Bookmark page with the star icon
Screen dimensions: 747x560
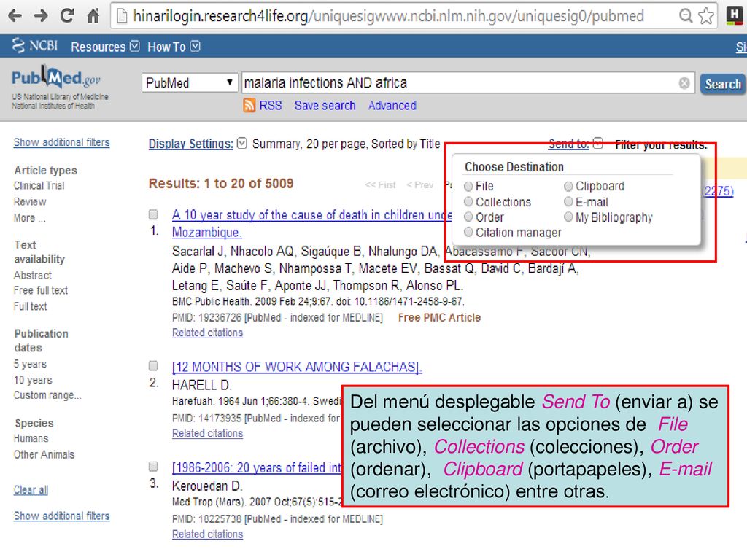(x=705, y=16)
